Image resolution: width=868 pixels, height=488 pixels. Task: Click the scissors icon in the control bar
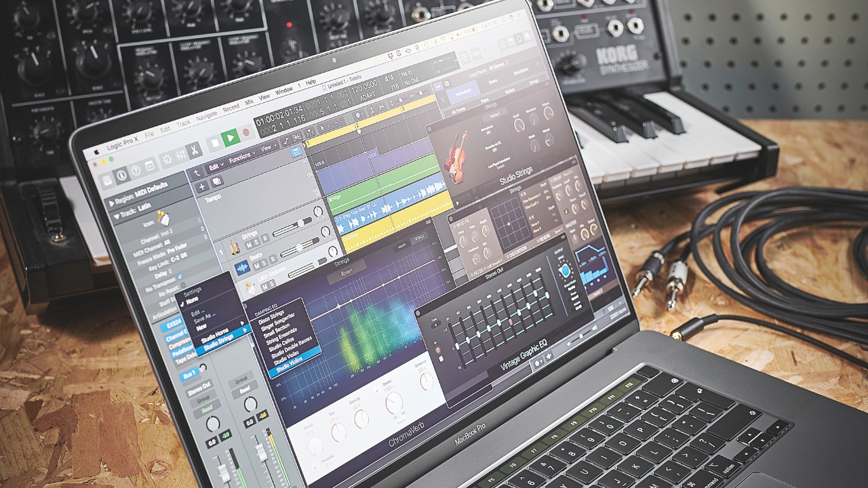point(194,150)
